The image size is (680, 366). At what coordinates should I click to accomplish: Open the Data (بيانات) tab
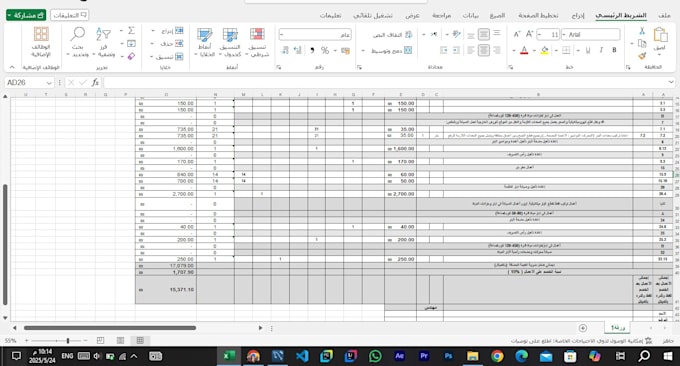coord(471,15)
